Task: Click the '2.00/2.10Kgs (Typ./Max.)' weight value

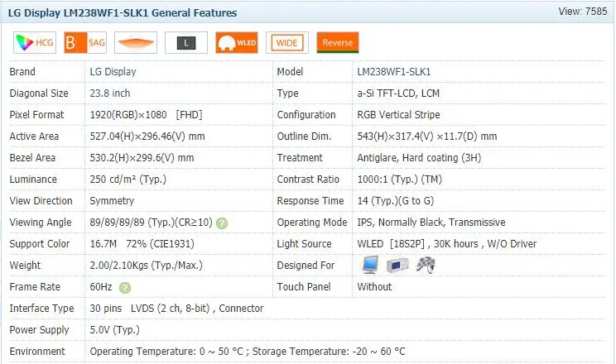Action: tap(147, 266)
